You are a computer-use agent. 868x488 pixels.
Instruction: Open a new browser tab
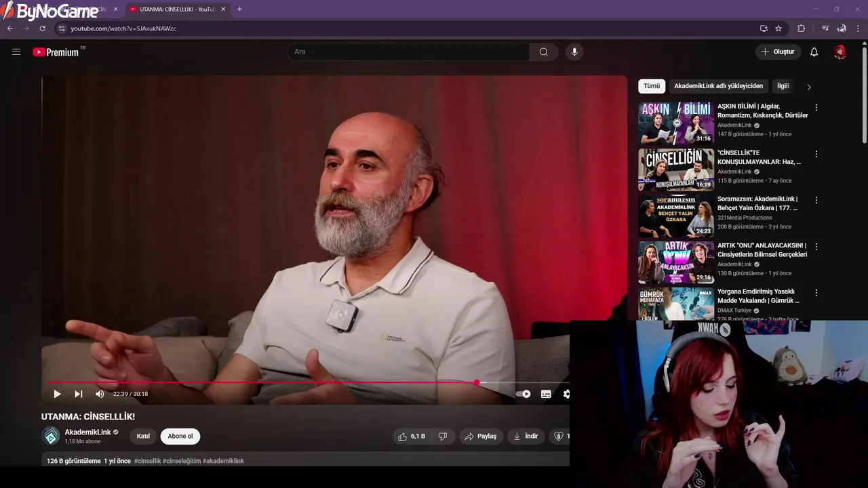[239, 9]
